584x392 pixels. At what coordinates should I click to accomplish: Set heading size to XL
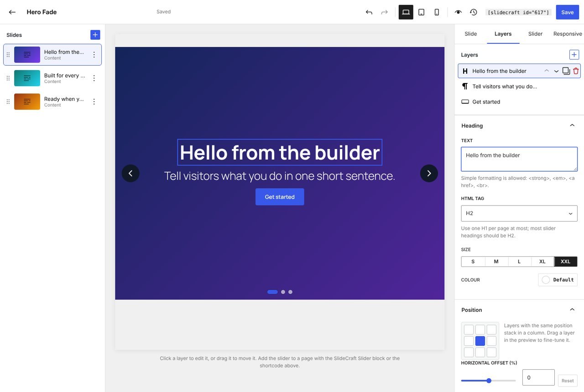pyautogui.click(x=542, y=262)
